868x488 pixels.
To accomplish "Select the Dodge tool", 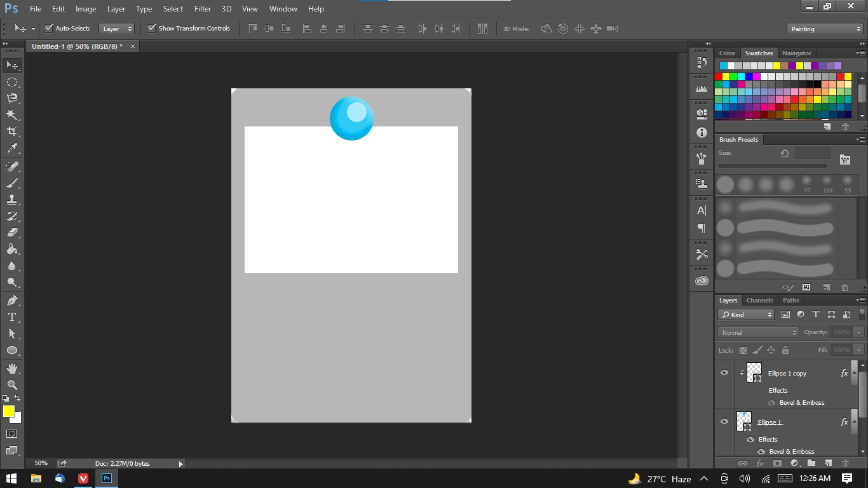I will click(12, 282).
